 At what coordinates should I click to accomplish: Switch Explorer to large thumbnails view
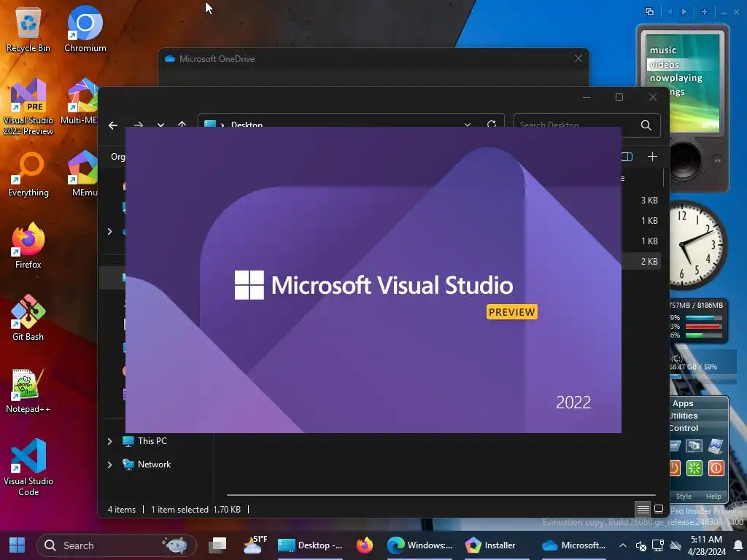tap(659, 509)
